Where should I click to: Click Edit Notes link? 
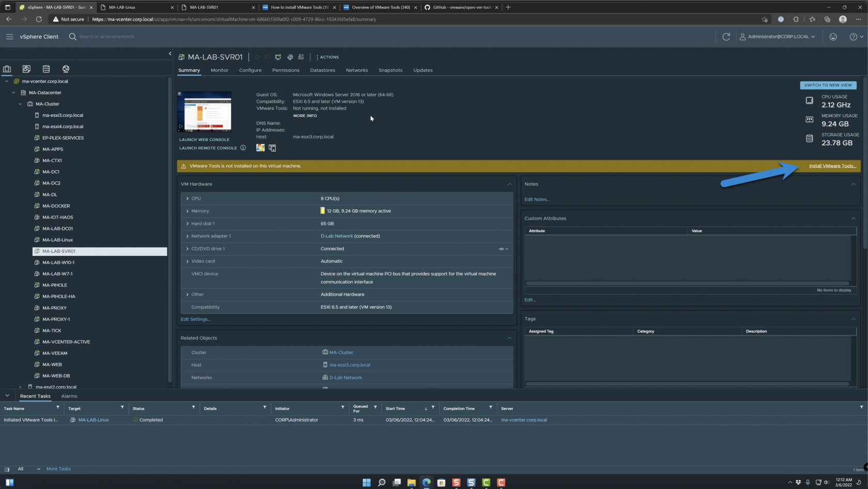click(x=537, y=200)
